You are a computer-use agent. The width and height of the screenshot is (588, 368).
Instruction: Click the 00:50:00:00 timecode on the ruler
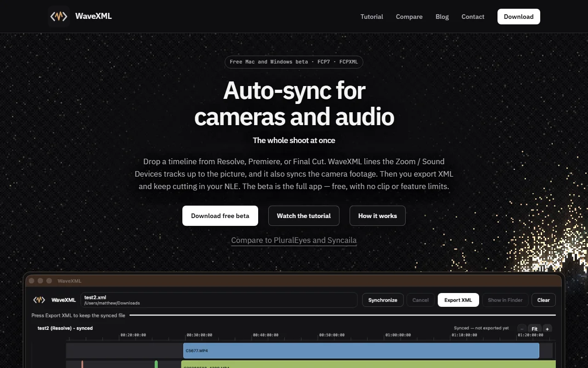(x=332, y=335)
